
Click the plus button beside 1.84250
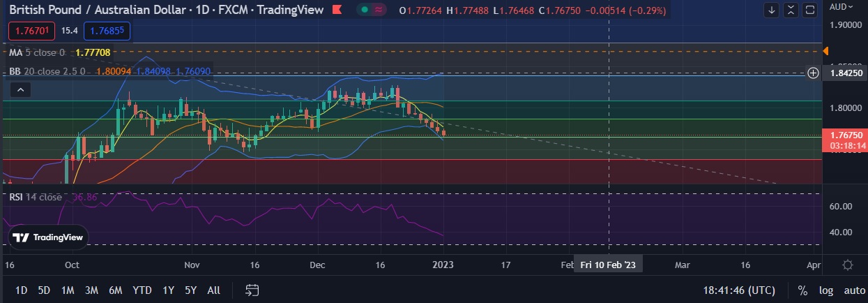pyautogui.click(x=813, y=73)
